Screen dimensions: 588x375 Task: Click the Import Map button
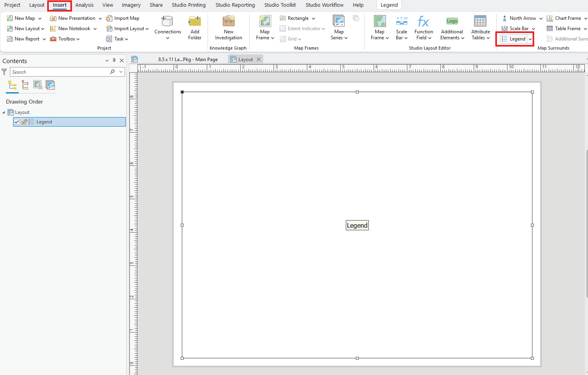tap(123, 18)
